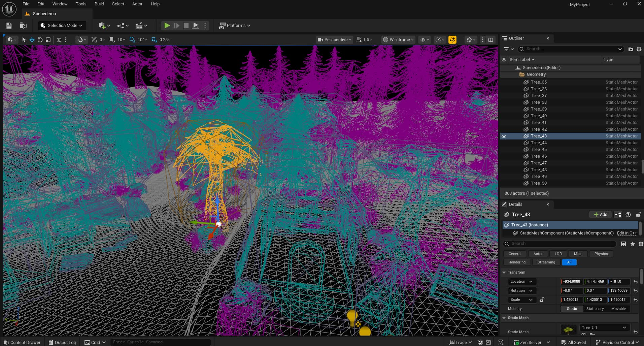Select the Translate (move) gizmo tool
The width and height of the screenshot is (644, 346).
tap(32, 40)
